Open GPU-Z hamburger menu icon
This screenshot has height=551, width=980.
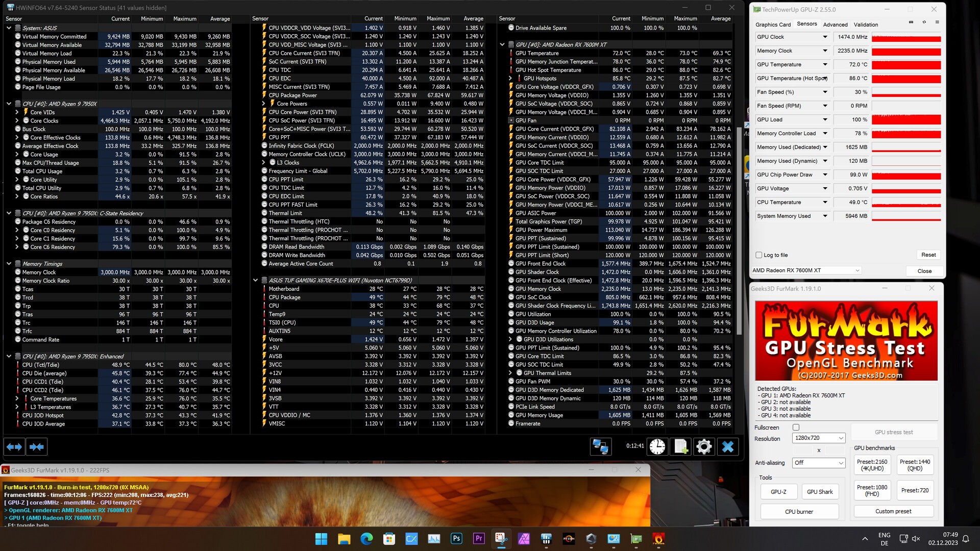point(937,23)
